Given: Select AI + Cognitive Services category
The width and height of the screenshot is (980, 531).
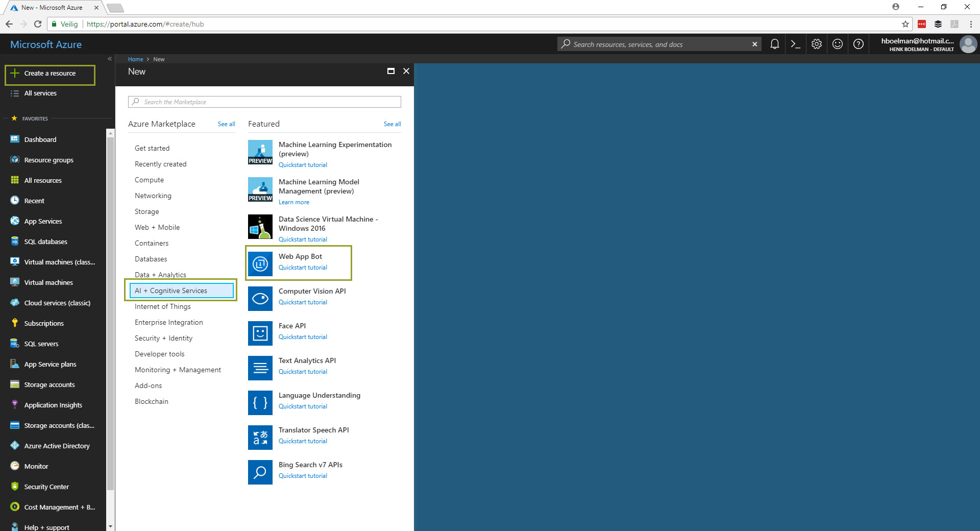Looking at the screenshot, I should (181, 291).
